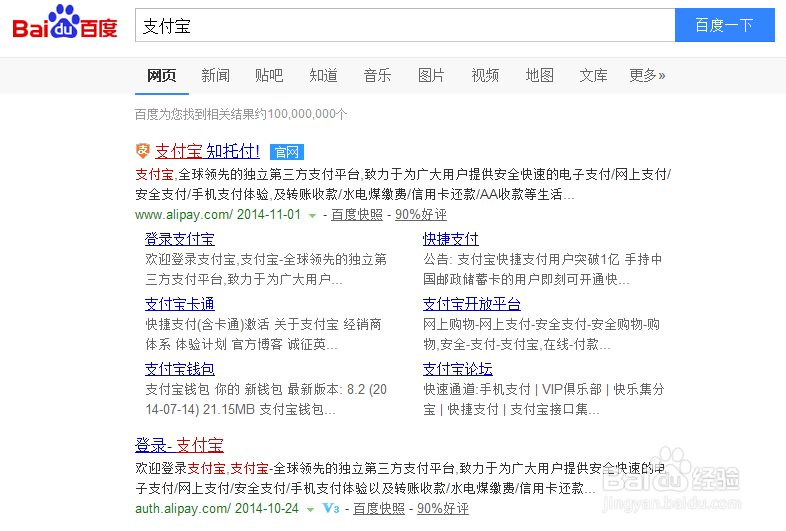Open the 支付宝钱包 sublink
Viewport: 786px width, 531px height.
coord(179,369)
